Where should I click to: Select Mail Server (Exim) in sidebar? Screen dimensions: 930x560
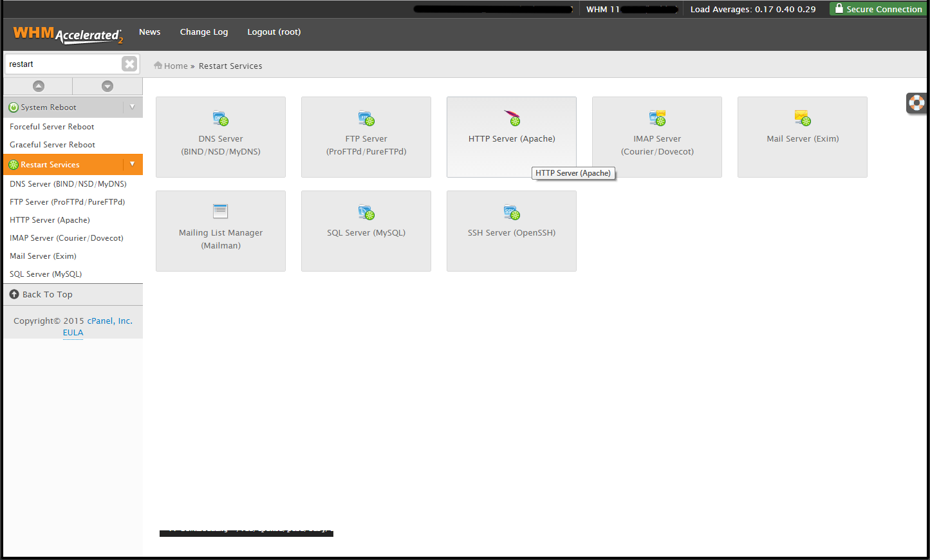pyautogui.click(x=43, y=256)
